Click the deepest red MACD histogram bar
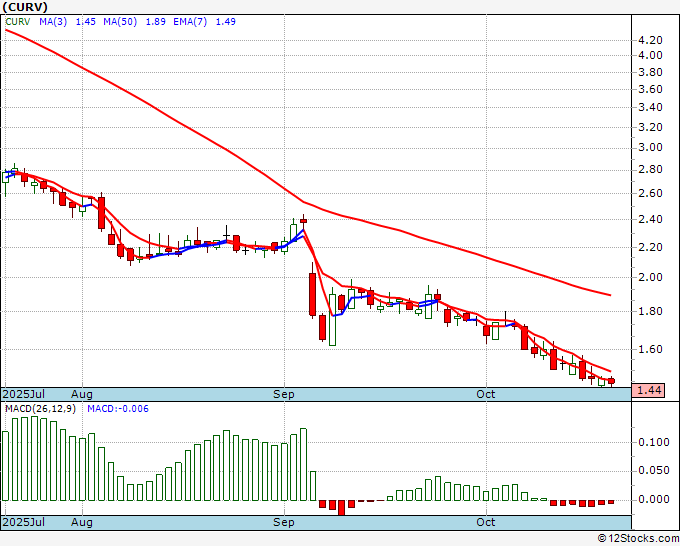Image resolution: width=680 pixels, height=546 pixels. pyautogui.click(x=342, y=507)
